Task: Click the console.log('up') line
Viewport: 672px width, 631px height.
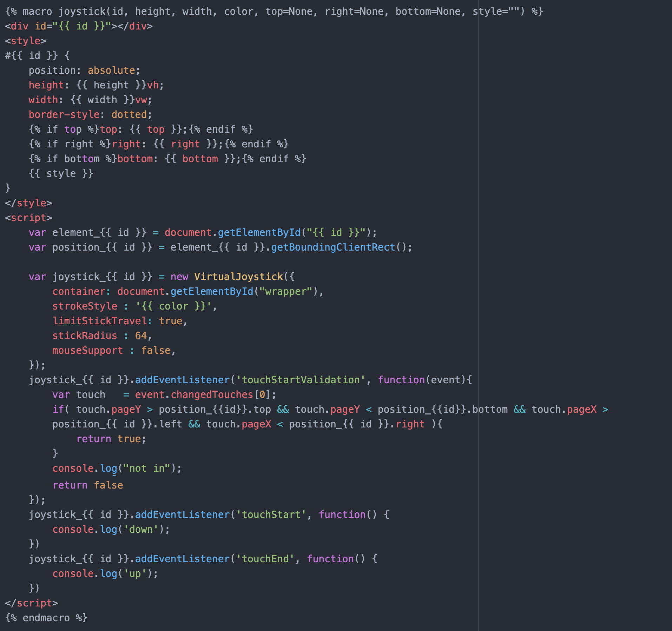Action: [x=105, y=574]
